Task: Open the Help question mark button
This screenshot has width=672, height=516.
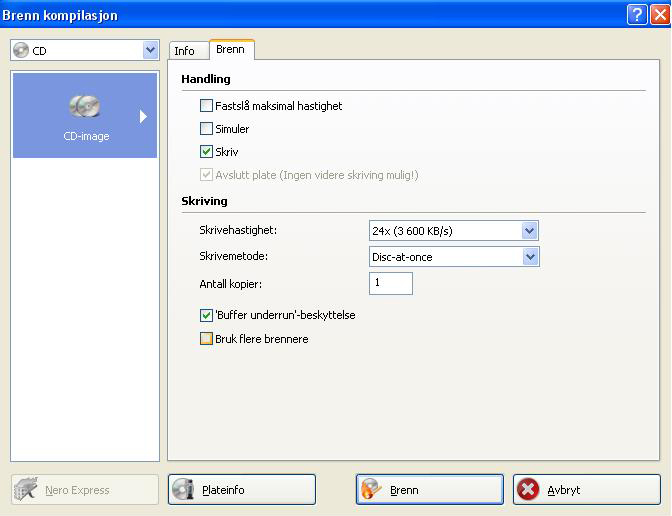Action: click(x=637, y=15)
